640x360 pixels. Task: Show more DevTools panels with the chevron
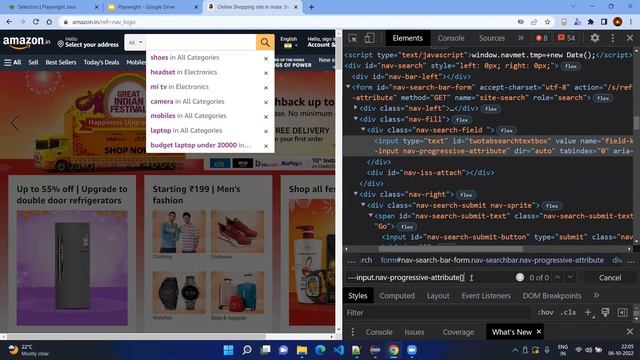pyautogui.click(x=520, y=38)
